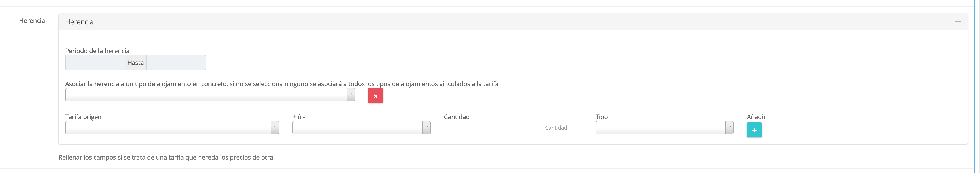Click the Tipo field label
The height and width of the screenshot is (173, 980).
click(x=601, y=117)
